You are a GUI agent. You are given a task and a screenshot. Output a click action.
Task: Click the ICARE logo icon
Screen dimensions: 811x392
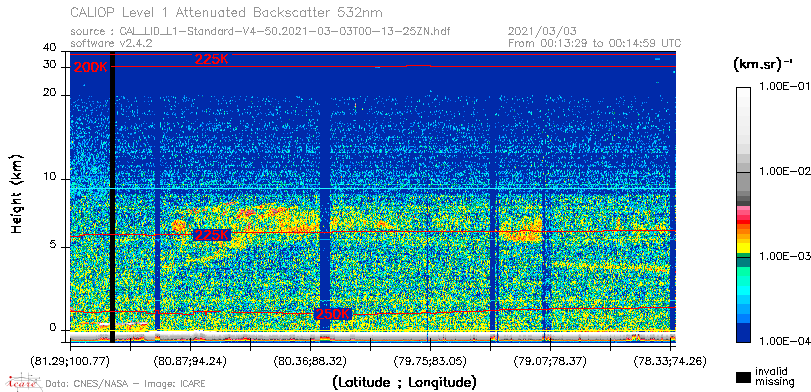click(23, 382)
